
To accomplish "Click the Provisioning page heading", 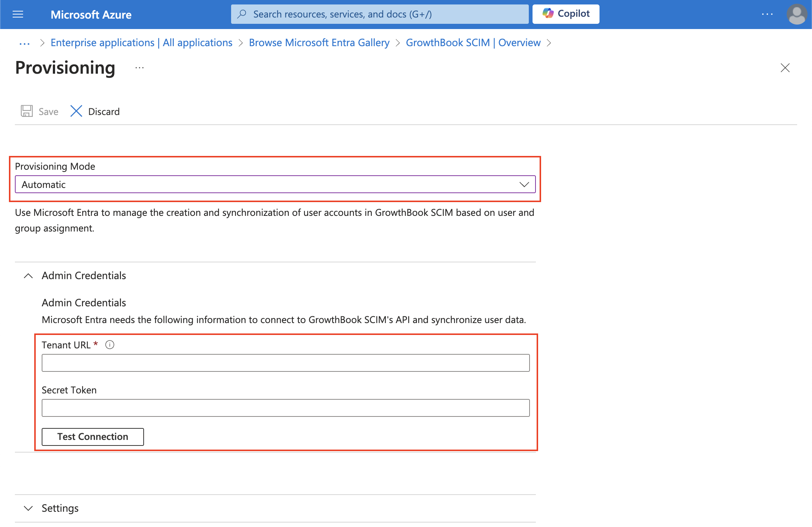I will [65, 68].
